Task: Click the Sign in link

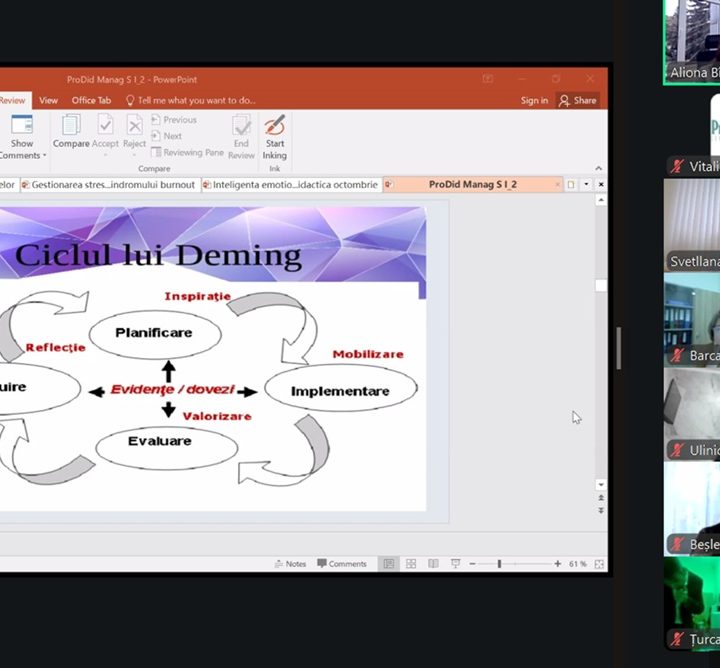Action: point(534,100)
